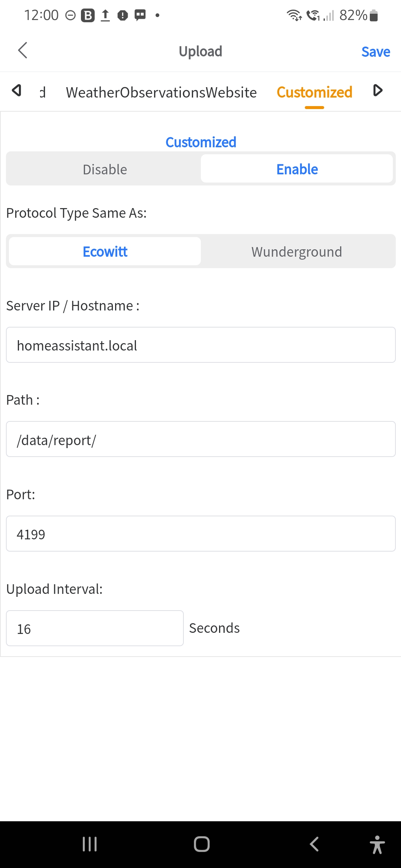Select Disable for Customized upload
The height and width of the screenshot is (868, 401).
(105, 169)
